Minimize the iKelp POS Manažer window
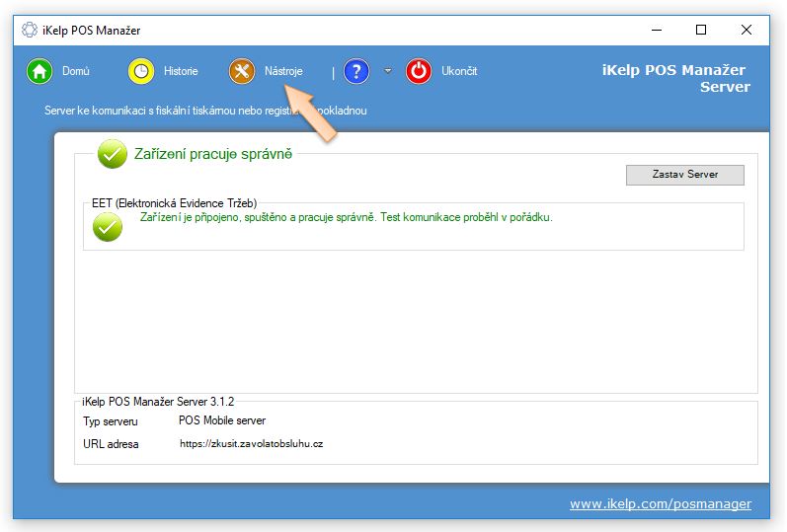 click(x=655, y=30)
